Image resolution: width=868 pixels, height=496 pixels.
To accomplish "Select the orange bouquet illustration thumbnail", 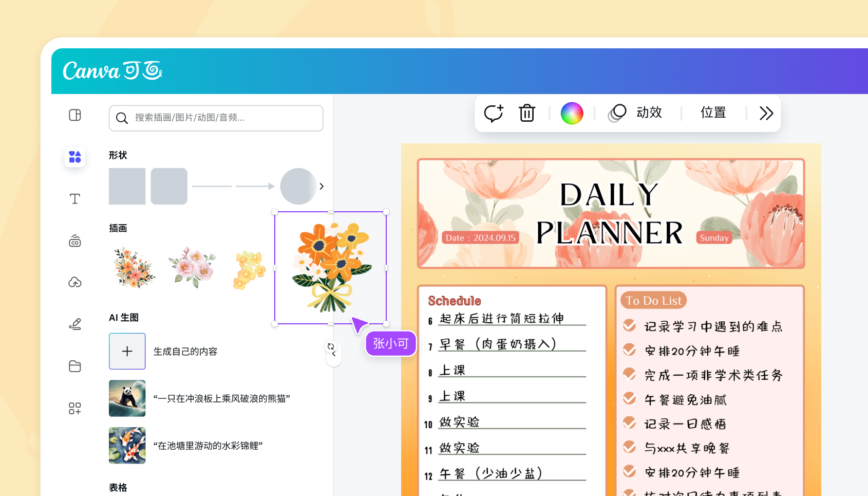I will (x=135, y=268).
